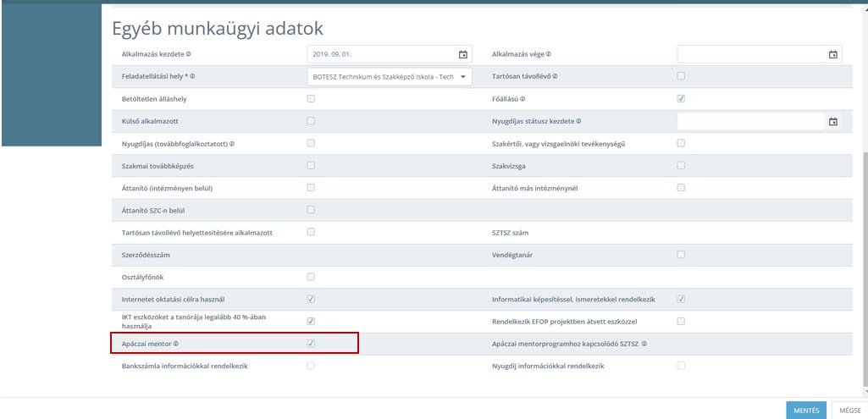868x419 pixels.
Task: Check the Osztályfőnök checkbox
Action: 311,277
